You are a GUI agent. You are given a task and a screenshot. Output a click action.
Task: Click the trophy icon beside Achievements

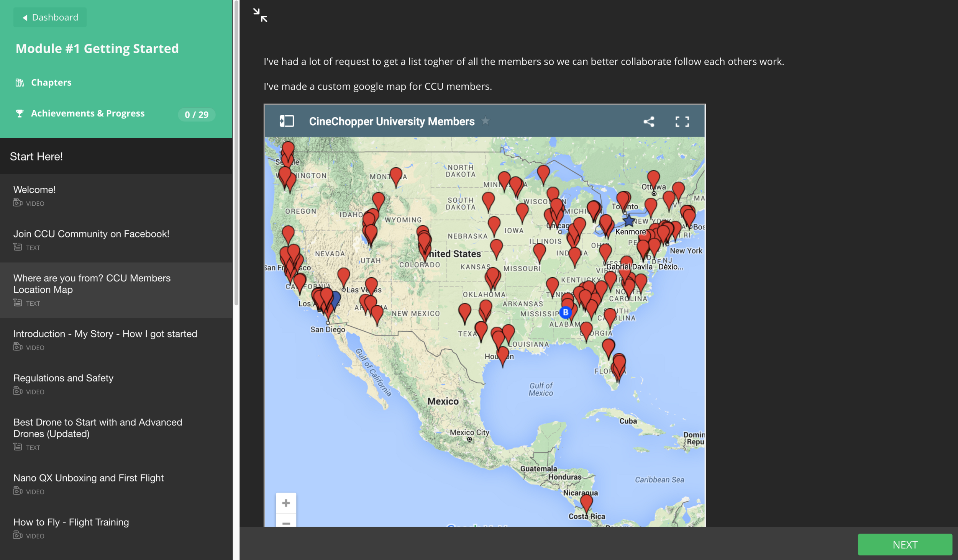(20, 113)
